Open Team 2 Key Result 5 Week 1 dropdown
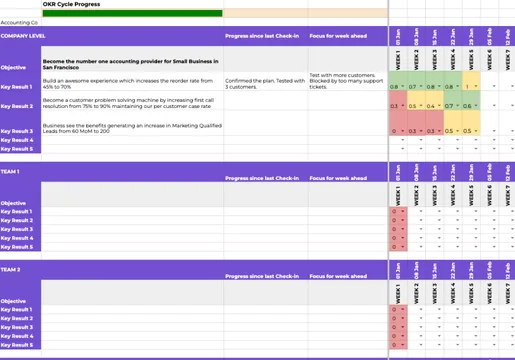Image resolution: width=515 pixels, height=360 pixels. (x=403, y=345)
